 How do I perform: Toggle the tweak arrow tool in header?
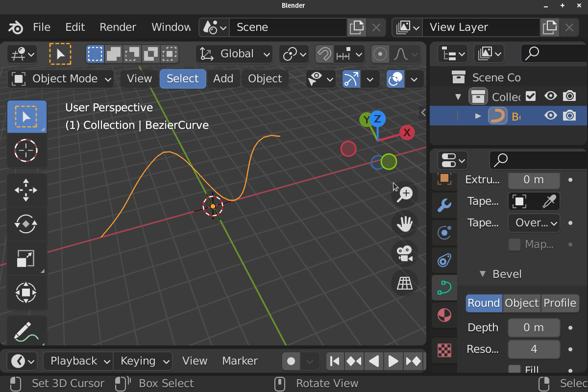point(60,54)
